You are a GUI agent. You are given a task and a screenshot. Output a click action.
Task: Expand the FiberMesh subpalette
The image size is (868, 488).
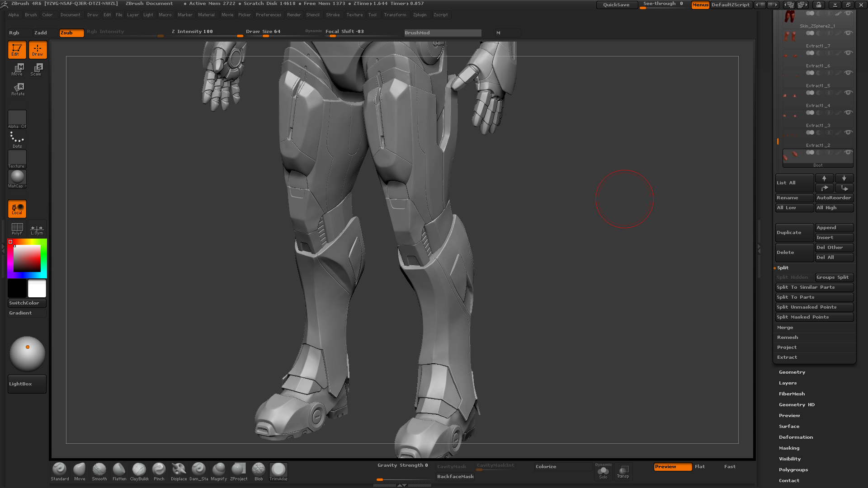tap(792, 394)
